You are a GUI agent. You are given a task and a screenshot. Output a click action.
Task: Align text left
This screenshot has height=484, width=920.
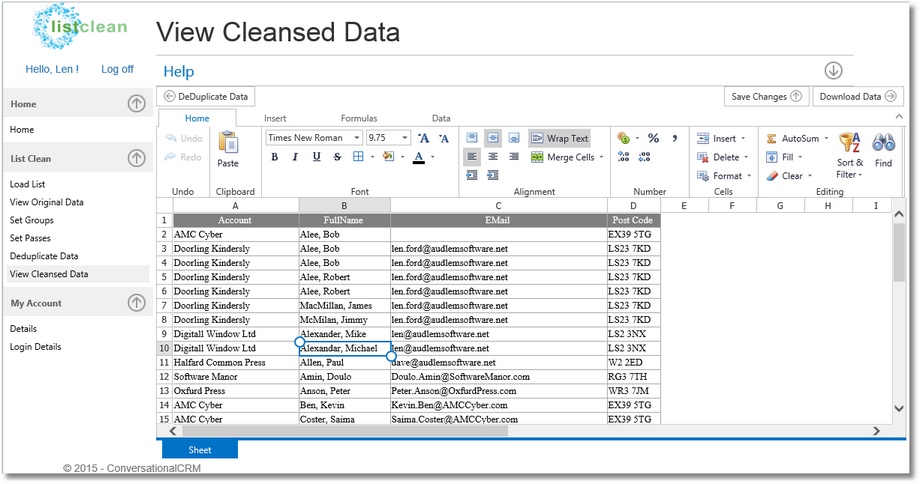(x=472, y=157)
